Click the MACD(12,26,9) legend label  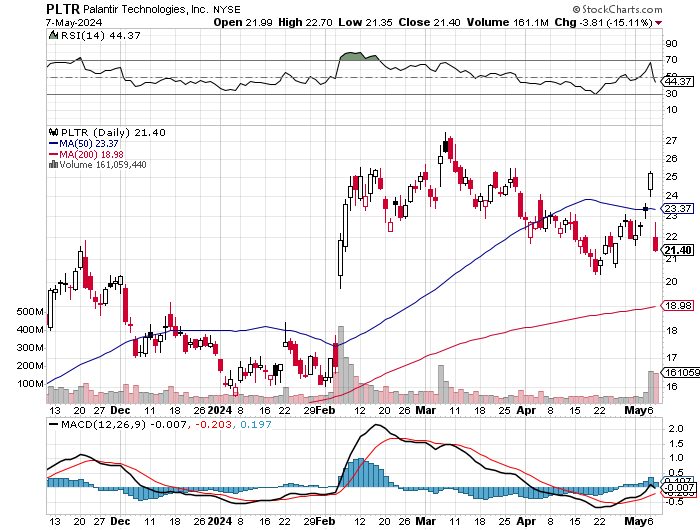tap(103, 424)
